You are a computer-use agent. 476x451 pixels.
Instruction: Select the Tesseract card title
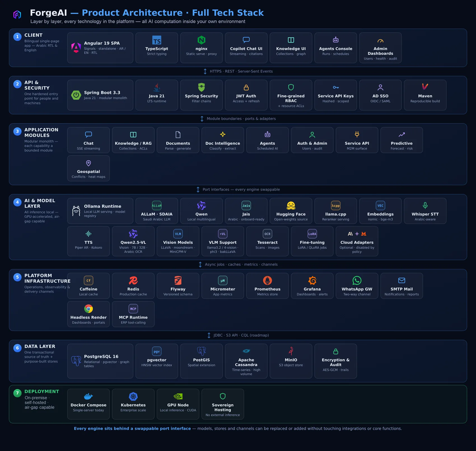pos(267,242)
